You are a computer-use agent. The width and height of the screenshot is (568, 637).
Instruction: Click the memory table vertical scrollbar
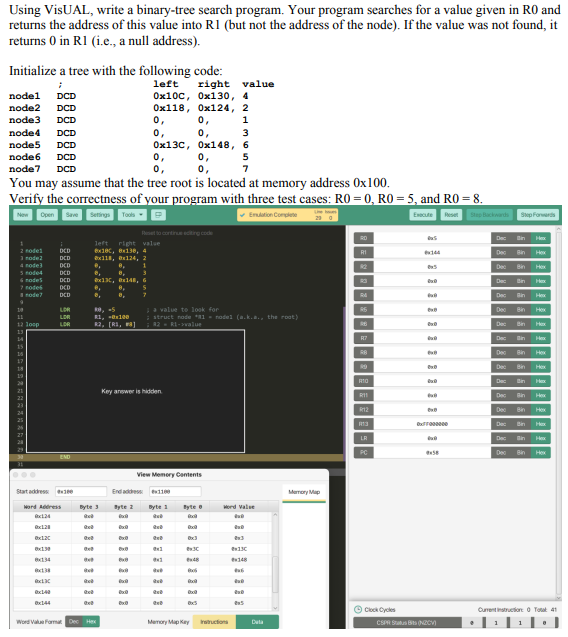pos(275,561)
